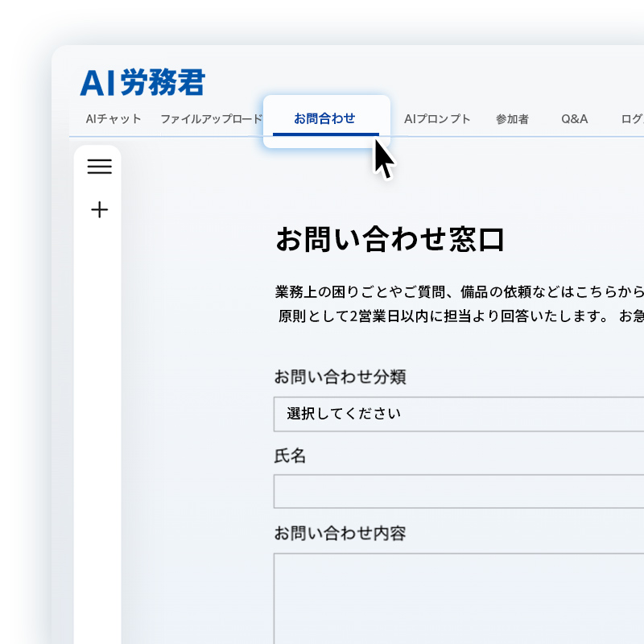The height and width of the screenshot is (644, 644).
Task: Click the お問い合わせ窓口 page heading
Action: pyautogui.click(x=390, y=240)
